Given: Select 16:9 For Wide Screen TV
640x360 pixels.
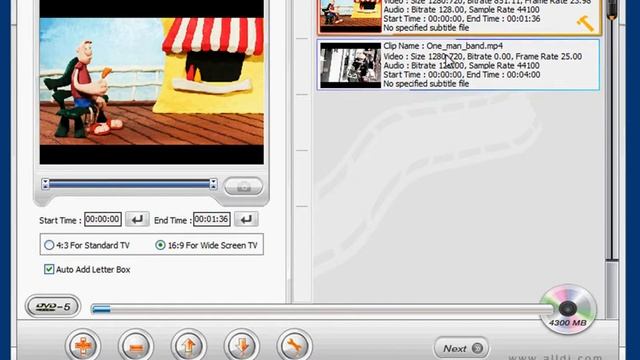Looking at the screenshot, I should click(207, 245).
